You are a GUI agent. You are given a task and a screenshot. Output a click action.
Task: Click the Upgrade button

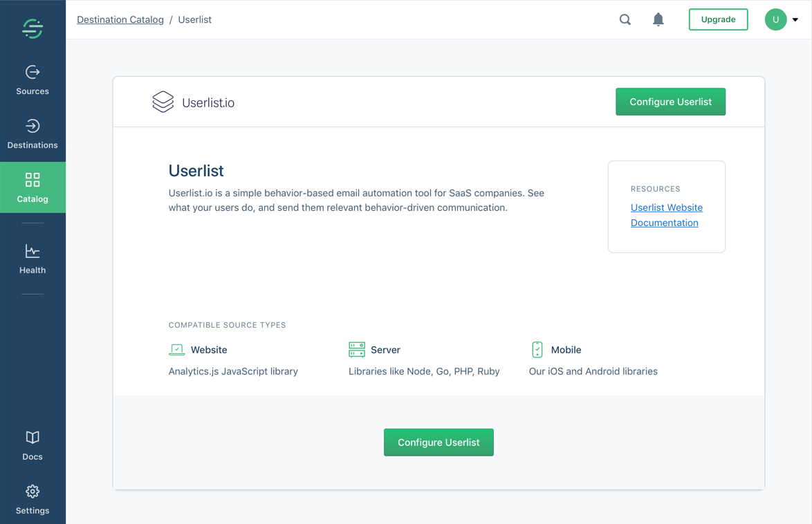coord(718,19)
